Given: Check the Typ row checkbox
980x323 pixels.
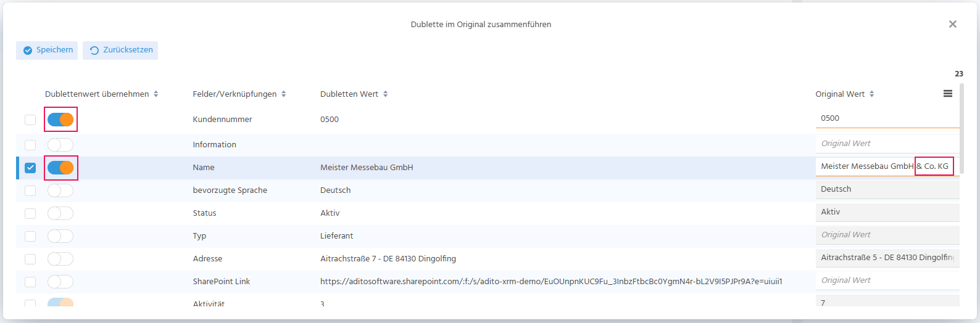Looking at the screenshot, I should (x=30, y=236).
